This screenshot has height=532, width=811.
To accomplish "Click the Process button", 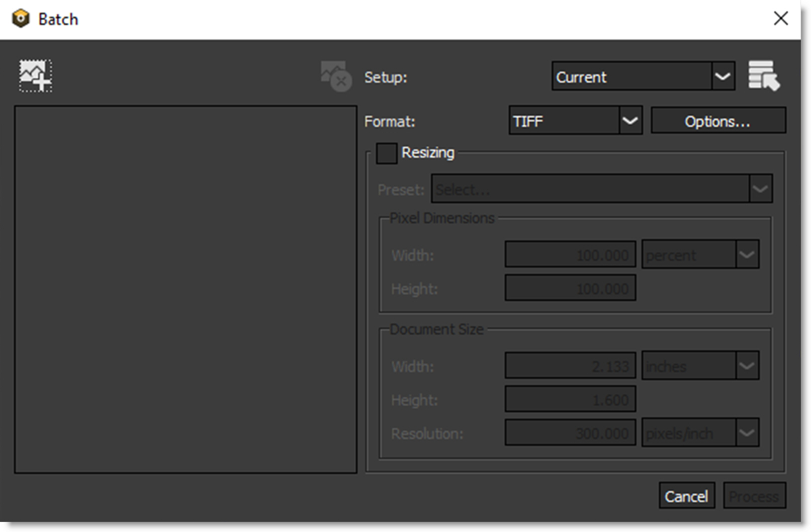I will 754,496.
